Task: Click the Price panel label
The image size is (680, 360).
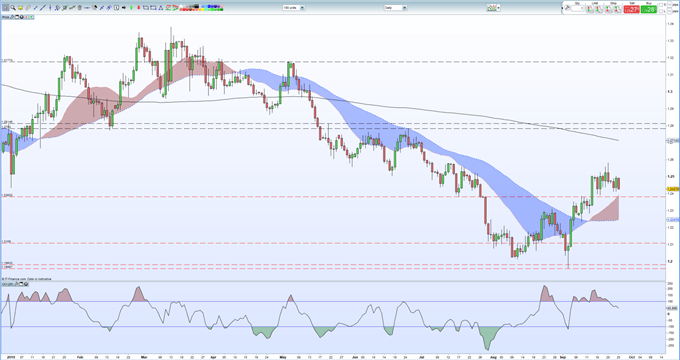Action: coord(5,17)
